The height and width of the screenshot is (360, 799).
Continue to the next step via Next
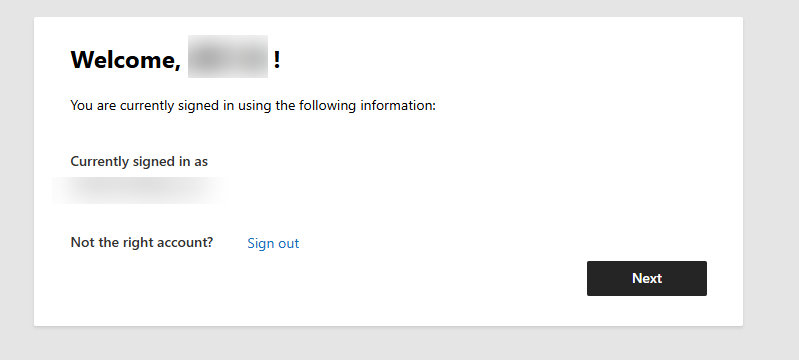(647, 278)
